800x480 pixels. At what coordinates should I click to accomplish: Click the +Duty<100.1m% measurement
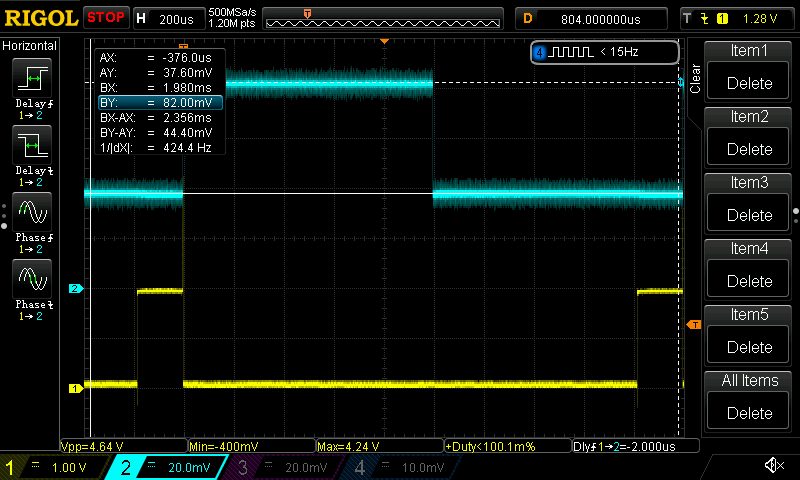508,446
